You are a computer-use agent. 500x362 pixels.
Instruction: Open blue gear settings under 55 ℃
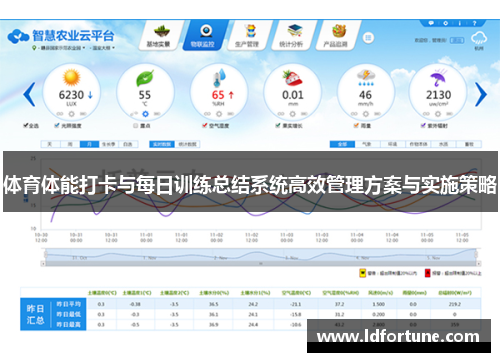point(145,114)
